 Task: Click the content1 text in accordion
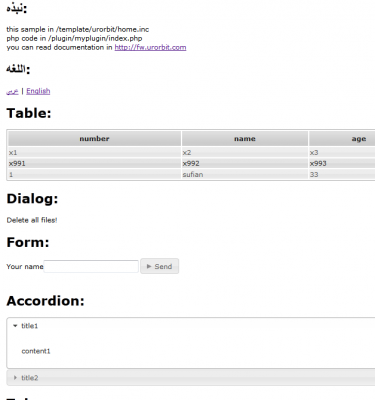click(36, 351)
